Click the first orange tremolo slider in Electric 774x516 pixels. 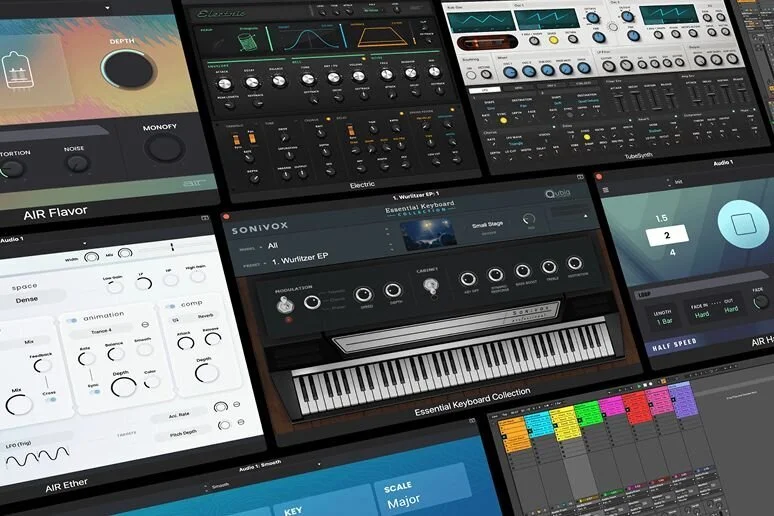point(236,140)
